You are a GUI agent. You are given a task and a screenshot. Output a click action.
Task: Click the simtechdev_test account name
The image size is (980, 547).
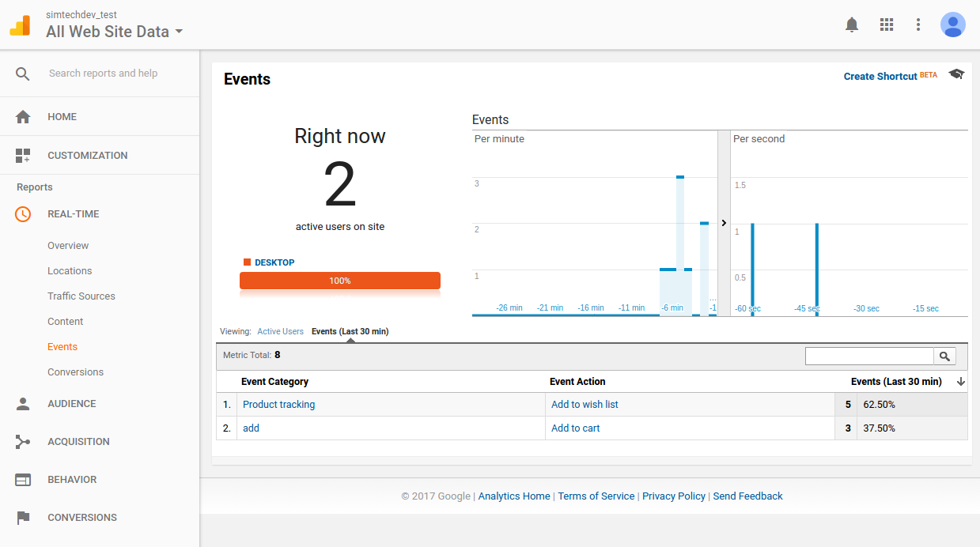81,15
